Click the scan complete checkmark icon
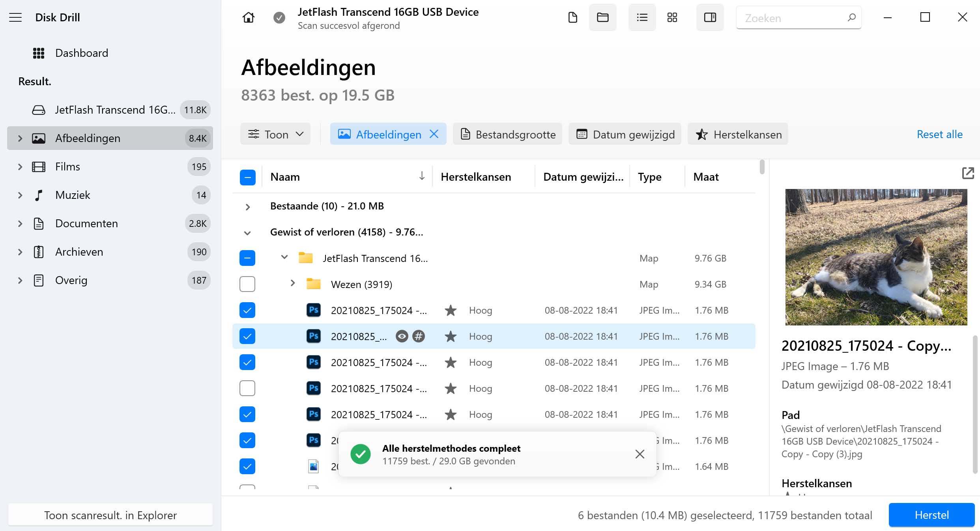 pos(279,17)
